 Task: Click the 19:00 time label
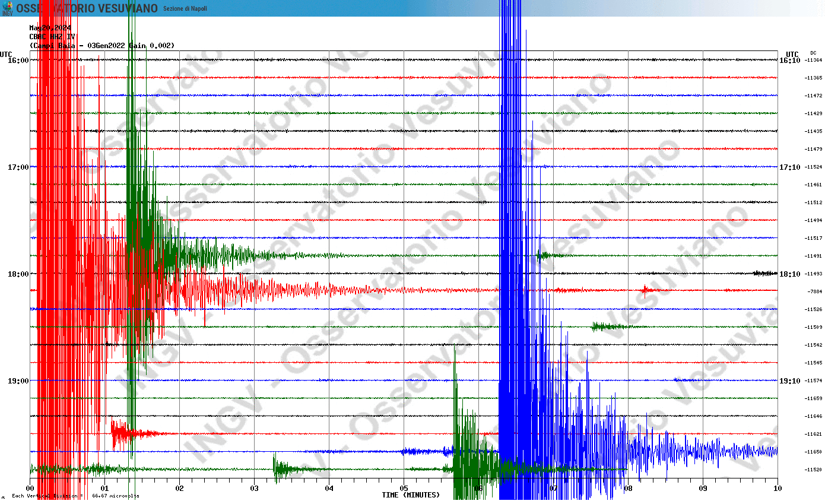coord(19,381)
